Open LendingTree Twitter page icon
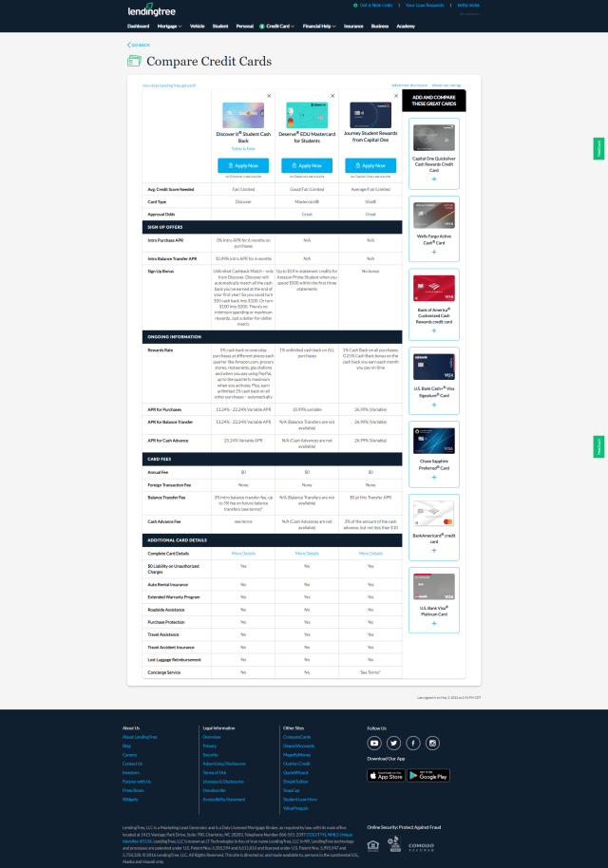This screenshot has height=868, width=608. click(393, 743)
